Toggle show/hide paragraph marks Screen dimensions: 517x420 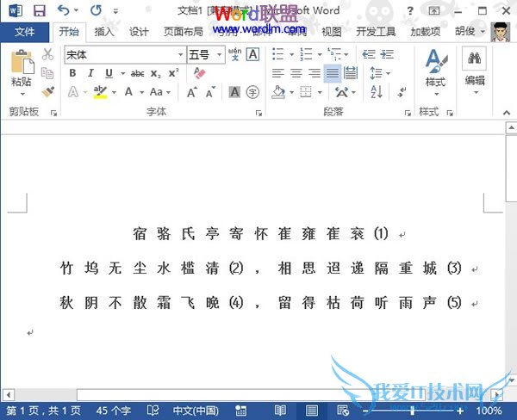(x=402, y=92)
